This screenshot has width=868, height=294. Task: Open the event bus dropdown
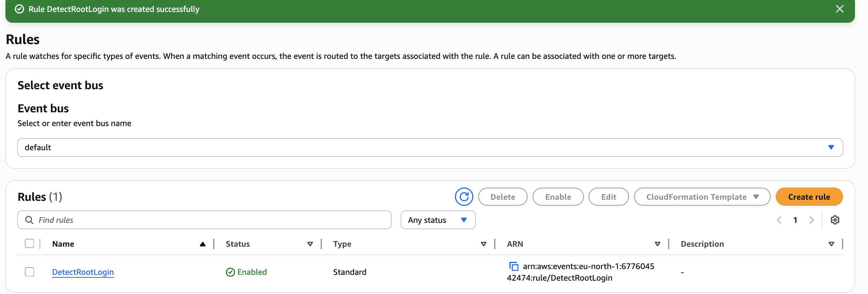(430, 147)
